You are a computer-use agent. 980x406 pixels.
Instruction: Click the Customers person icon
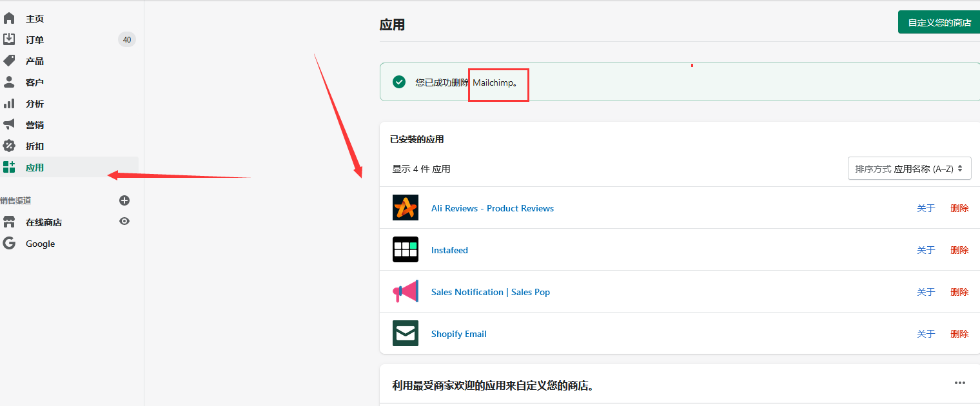[x=9, y=82]
